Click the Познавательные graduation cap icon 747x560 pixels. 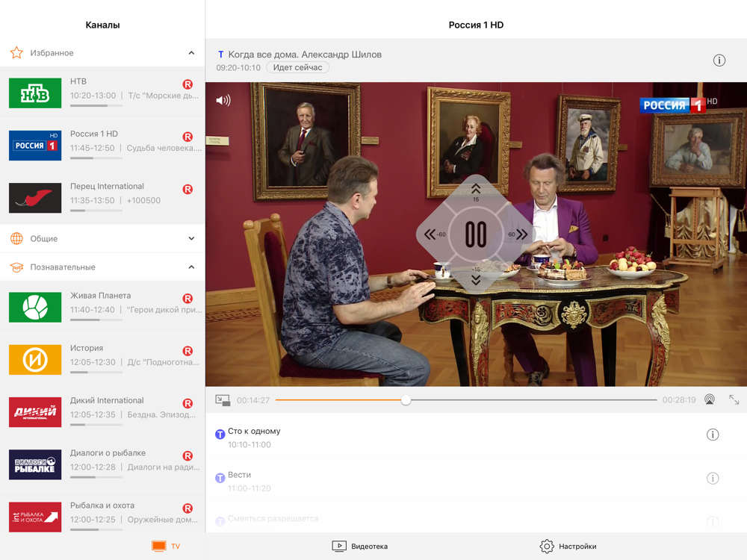16,267
